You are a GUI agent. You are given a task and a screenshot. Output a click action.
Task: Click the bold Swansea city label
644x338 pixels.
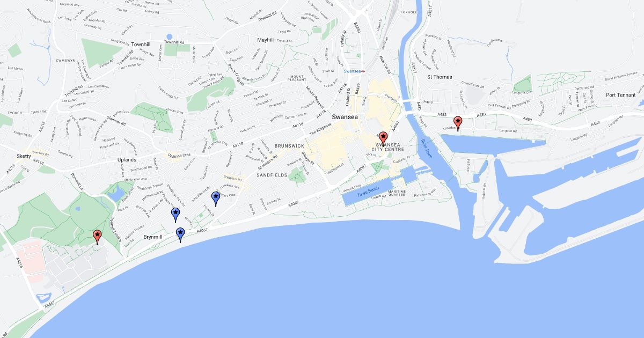tap(345, 116)
